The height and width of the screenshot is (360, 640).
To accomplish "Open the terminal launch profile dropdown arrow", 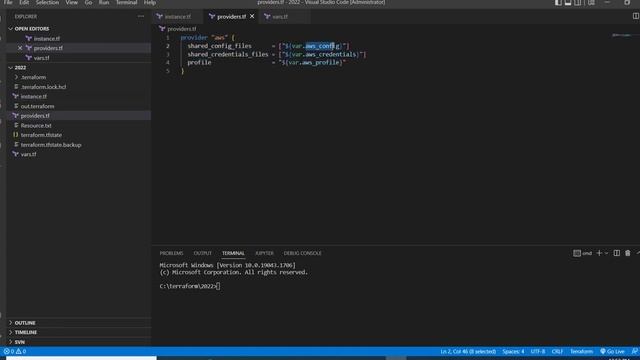I will click(606, 253).
